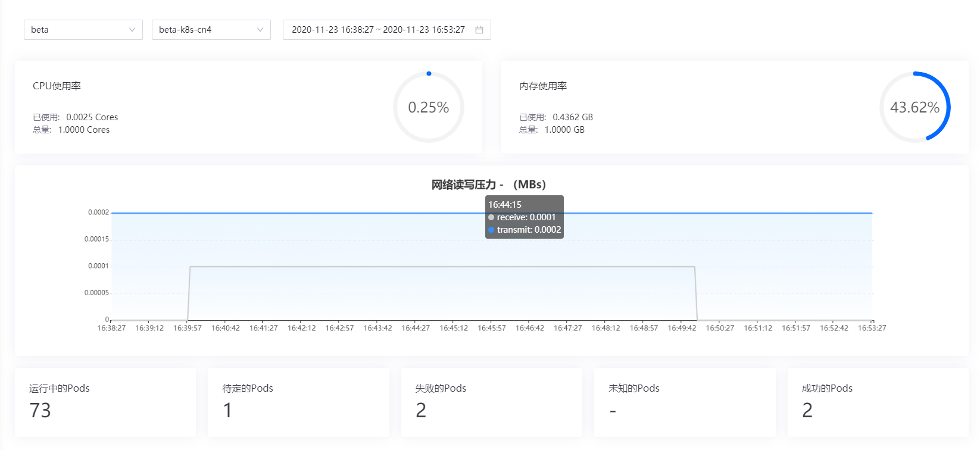
Task: Click the calendar icon in date range field
Action: (x=479, y=30)
